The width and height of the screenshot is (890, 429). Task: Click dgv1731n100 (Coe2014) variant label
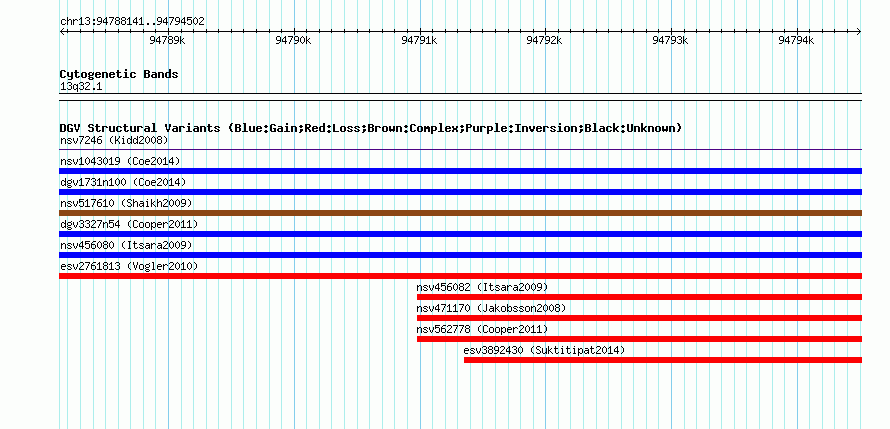tap(123, 182)
